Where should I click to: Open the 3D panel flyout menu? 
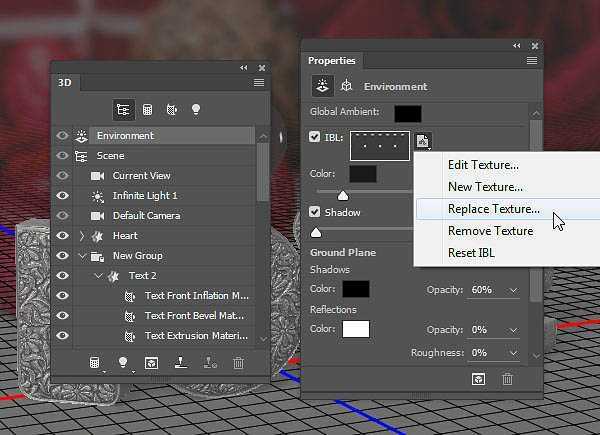pyautogui.click(x=259, y=82)
